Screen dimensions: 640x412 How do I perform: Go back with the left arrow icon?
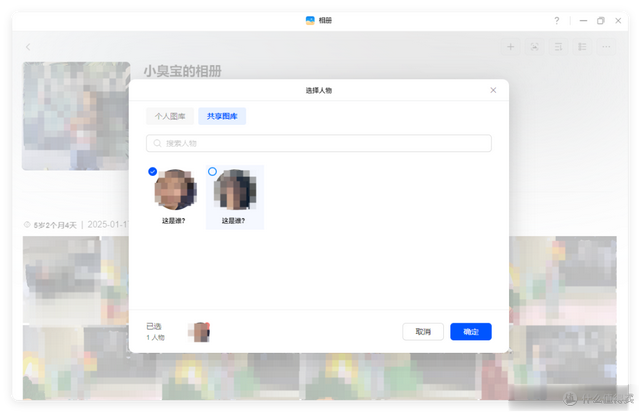(x=28, y=47)
